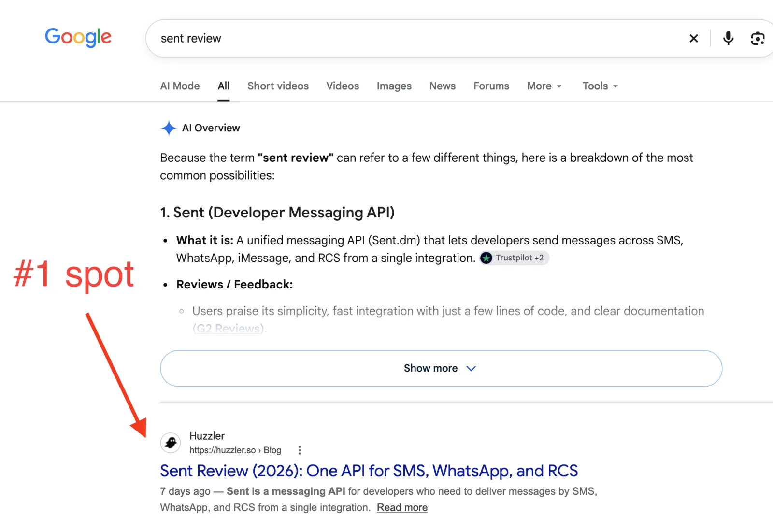Click the '7 days ago' date in the snippet
The image size is (773, 532).
pos(185,491)
